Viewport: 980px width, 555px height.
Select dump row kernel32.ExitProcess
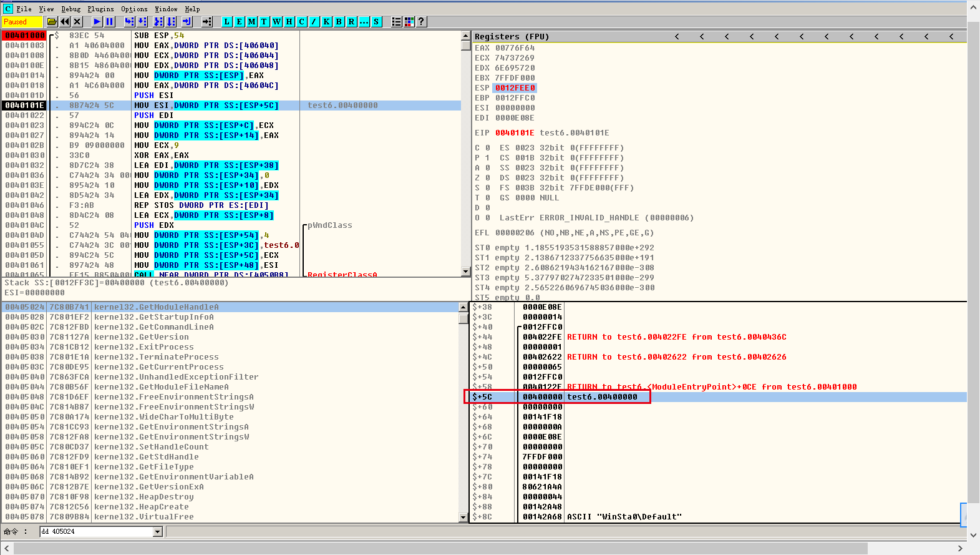[x=230, y=347]
